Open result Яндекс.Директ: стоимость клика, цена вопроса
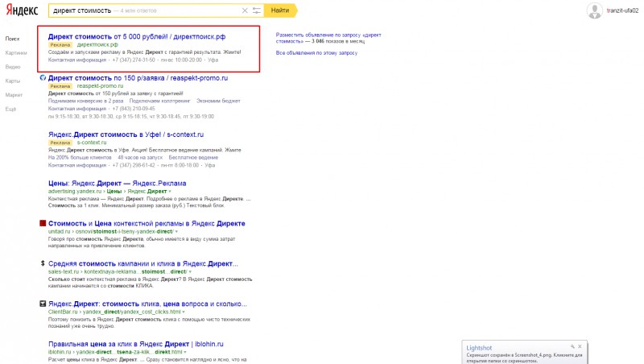 (147, 304)
